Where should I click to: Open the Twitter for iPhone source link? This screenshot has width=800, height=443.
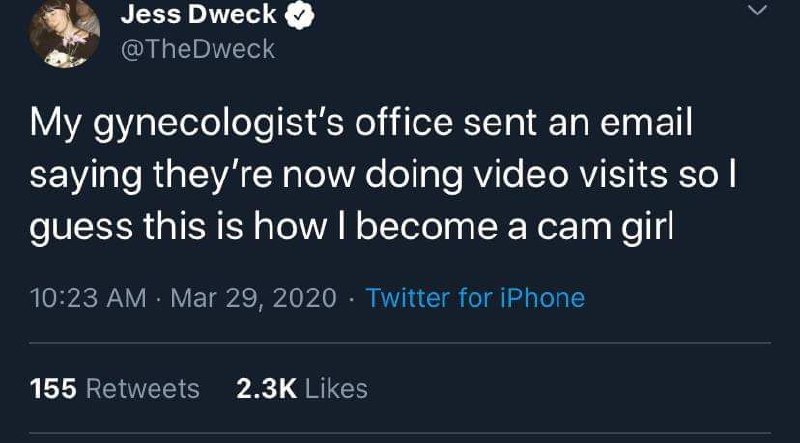[x=475, y=298]
